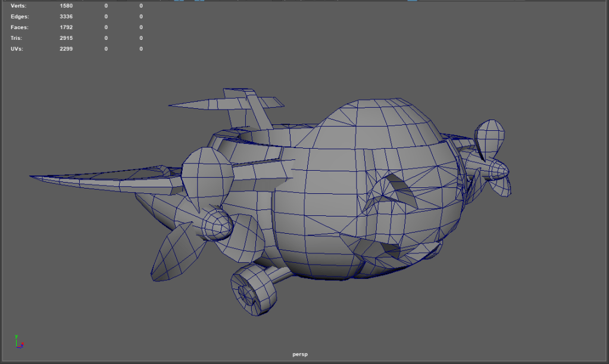The height and width of the screenshot is (364, 609).
Task: Click the Verts count value 1580
Action: 66,6
